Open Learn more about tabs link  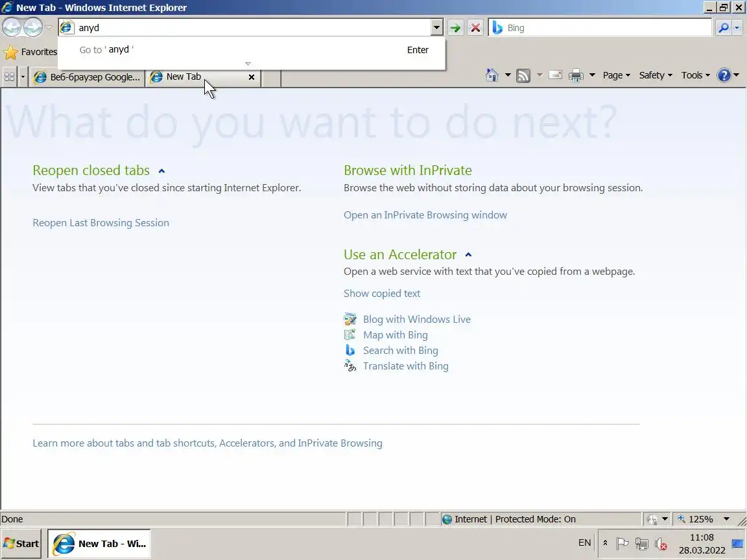207,443
